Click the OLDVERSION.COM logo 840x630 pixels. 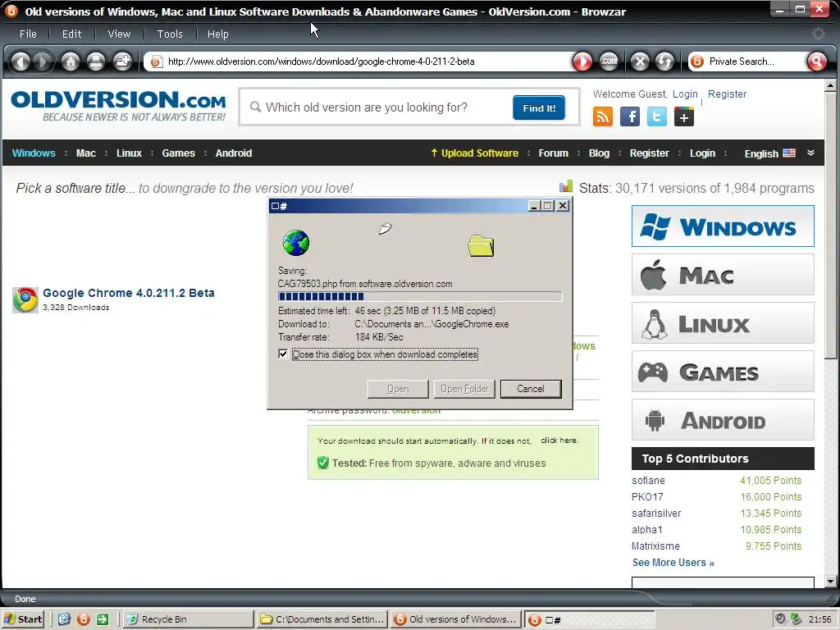(118, 106)
